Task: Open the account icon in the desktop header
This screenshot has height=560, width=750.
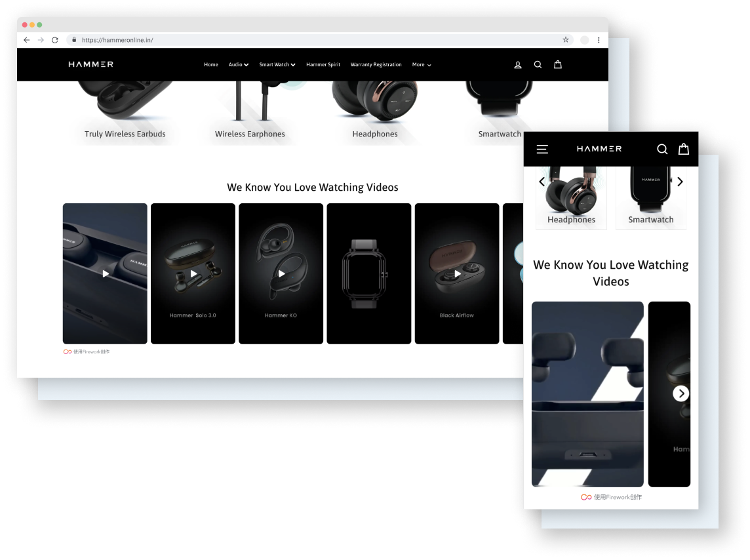Action: click(517, 64)
